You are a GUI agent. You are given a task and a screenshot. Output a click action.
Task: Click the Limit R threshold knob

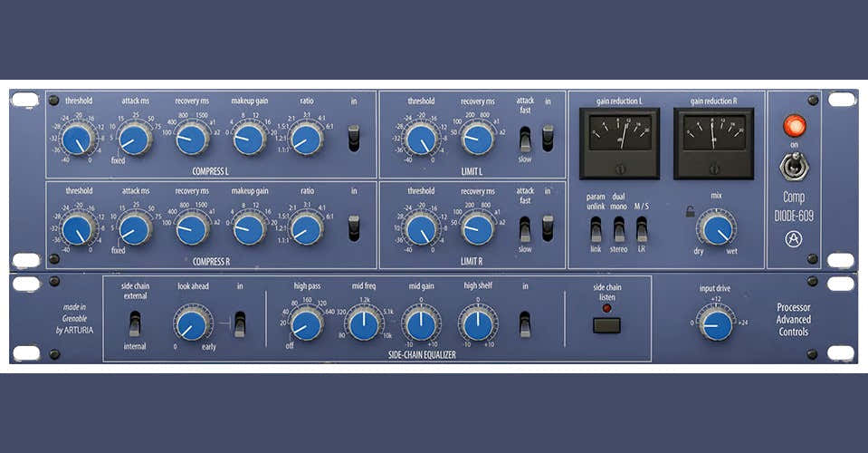coord(421,229)
